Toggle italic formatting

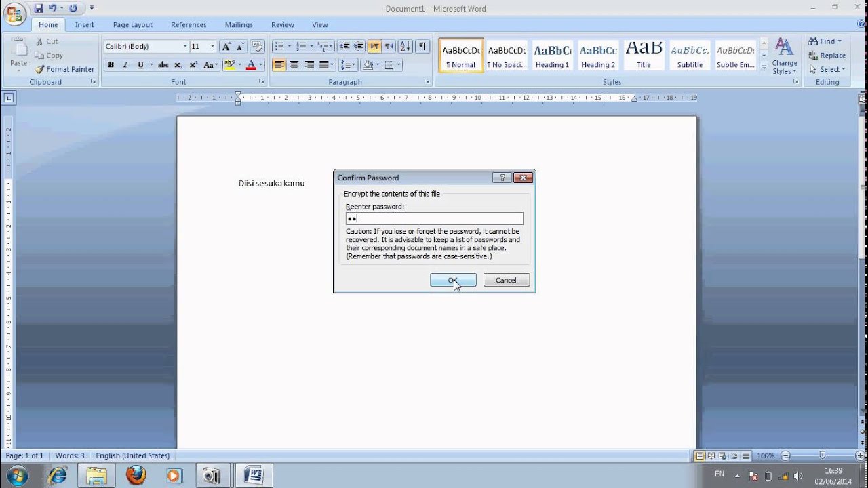(x=125, y=65)
